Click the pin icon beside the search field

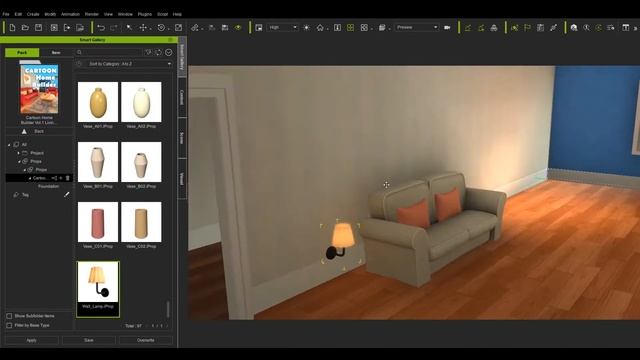tap(148, 52)
